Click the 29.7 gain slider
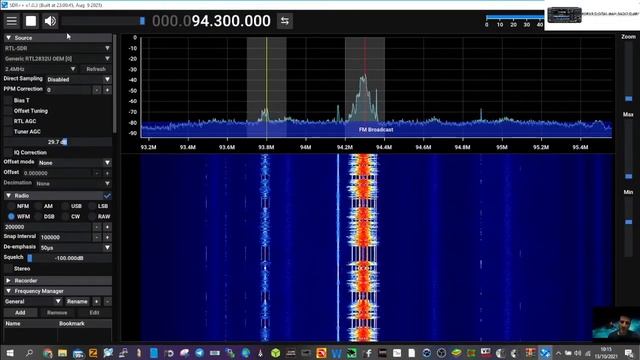Viewport: 640px width, 360px height. (57, 142)
